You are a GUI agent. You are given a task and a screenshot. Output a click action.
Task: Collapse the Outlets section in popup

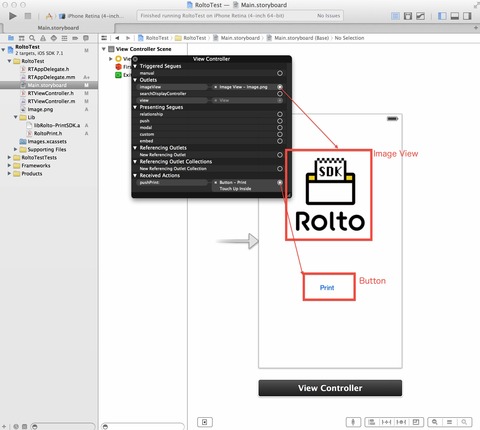135,80
